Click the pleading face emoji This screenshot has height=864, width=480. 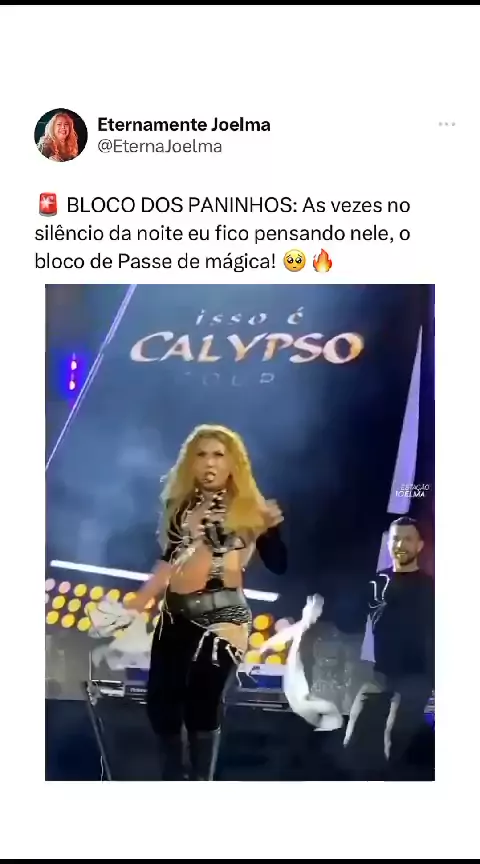[295, 261]
